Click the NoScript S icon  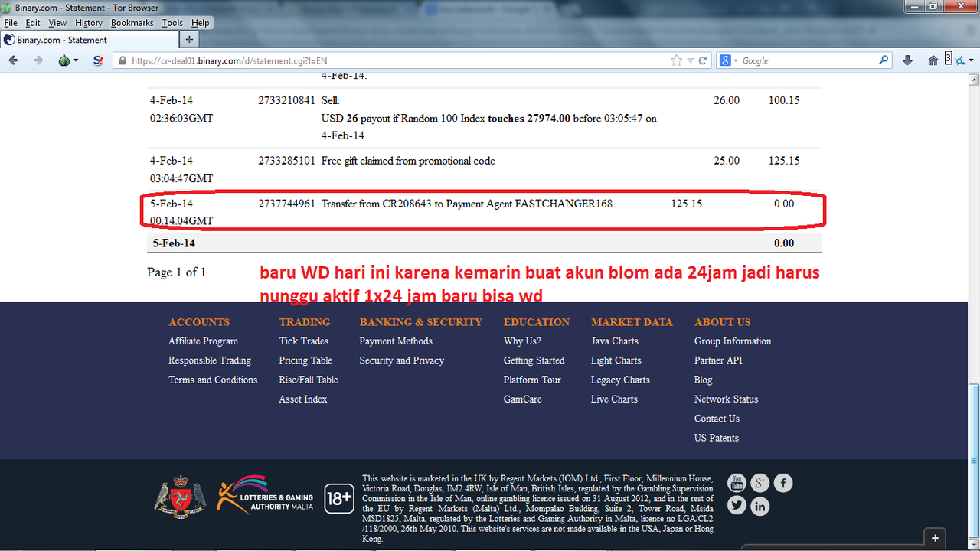98,60
